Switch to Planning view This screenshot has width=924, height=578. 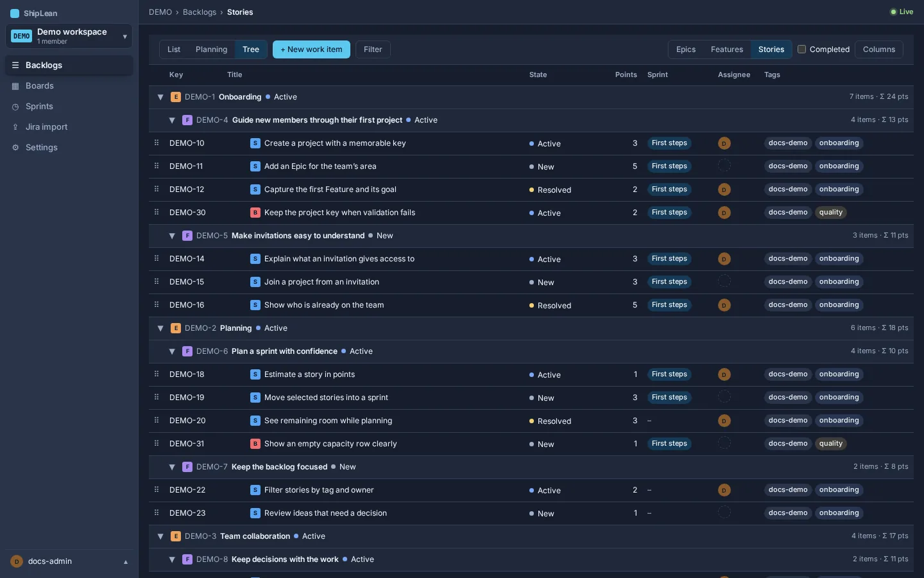[211, 49]
